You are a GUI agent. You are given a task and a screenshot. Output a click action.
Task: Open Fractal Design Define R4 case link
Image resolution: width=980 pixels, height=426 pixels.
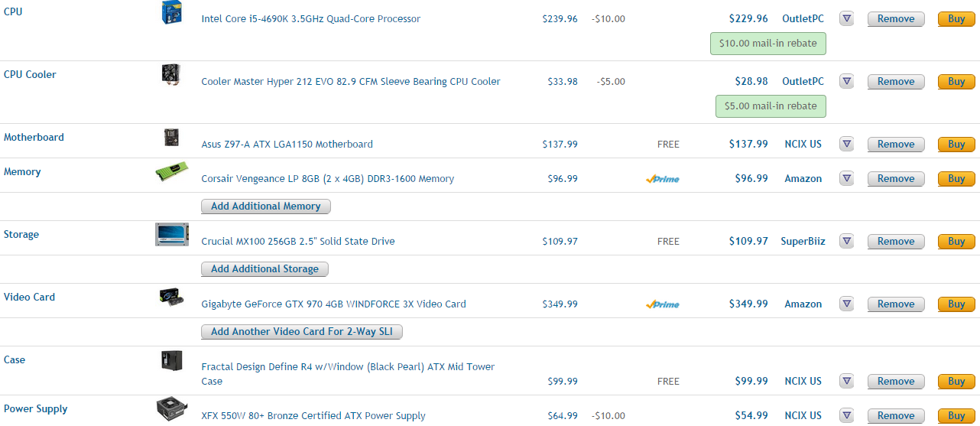(349, 374)
